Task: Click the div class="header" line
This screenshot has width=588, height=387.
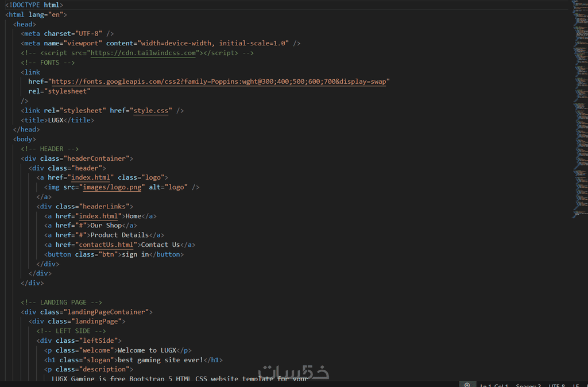Action: coord(67,168)
